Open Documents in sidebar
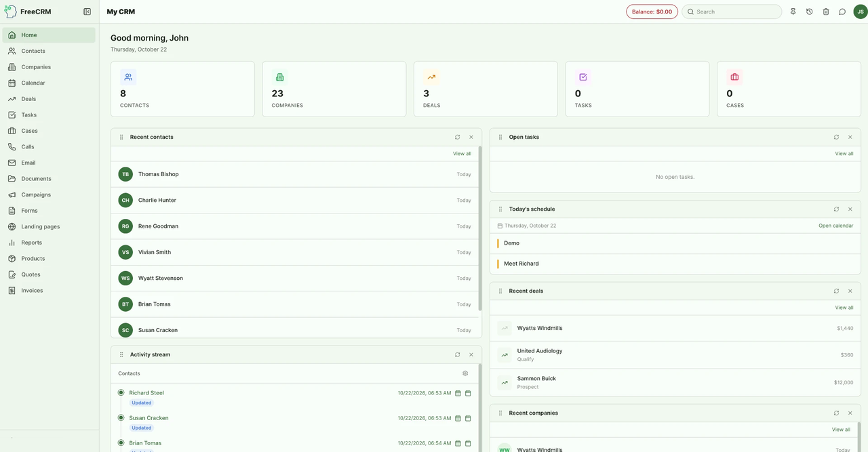Screen dimensions: 868x452 click(x=49, y=179)
